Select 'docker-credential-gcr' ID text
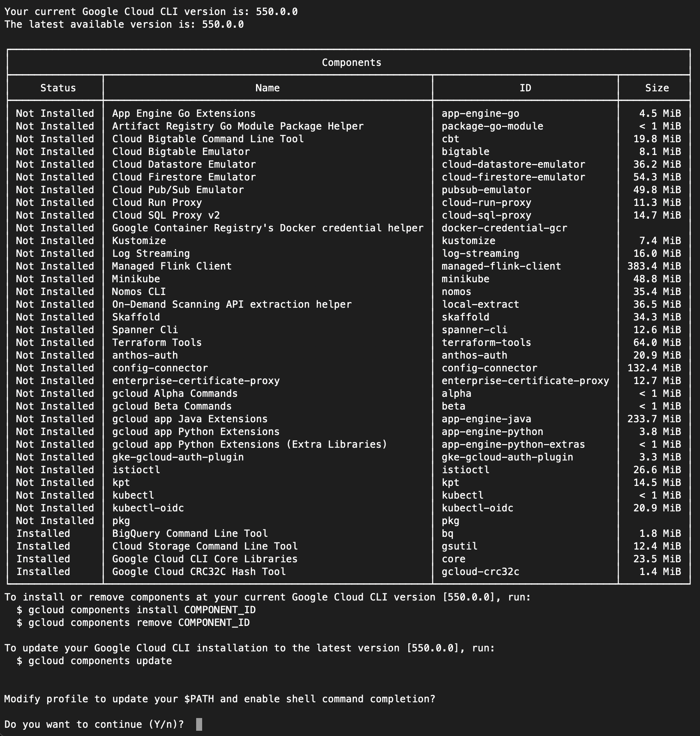This screenshot has width=700, height=736. 504,228
